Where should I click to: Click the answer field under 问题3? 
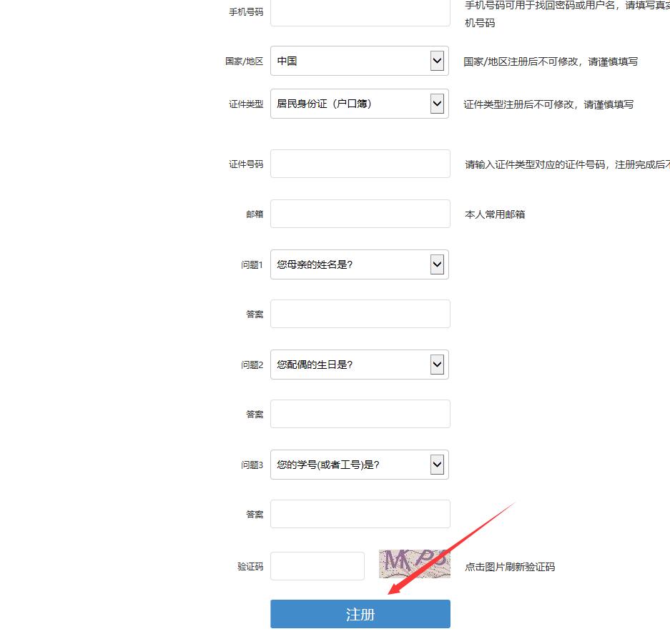point(360,514)
